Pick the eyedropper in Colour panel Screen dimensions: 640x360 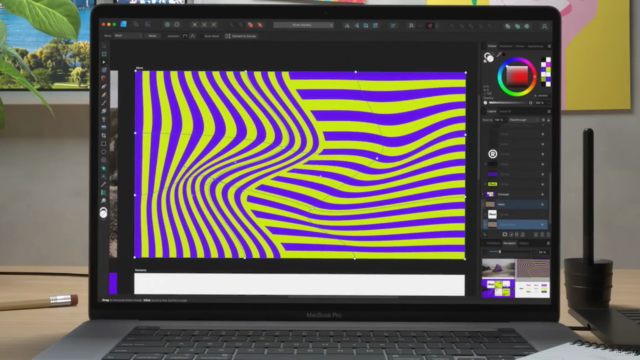(499, 54)
